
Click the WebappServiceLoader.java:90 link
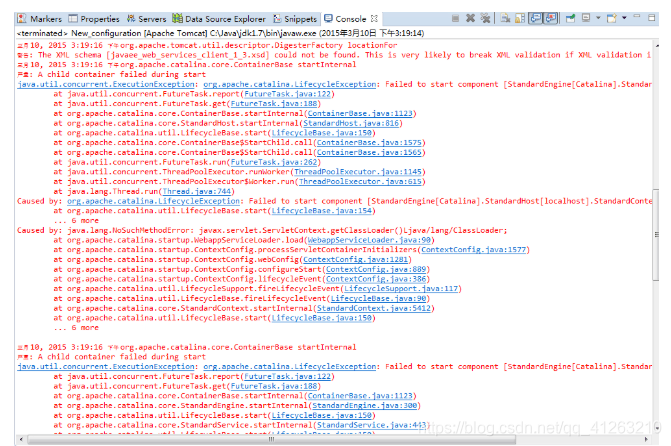[x=369, y=240]
